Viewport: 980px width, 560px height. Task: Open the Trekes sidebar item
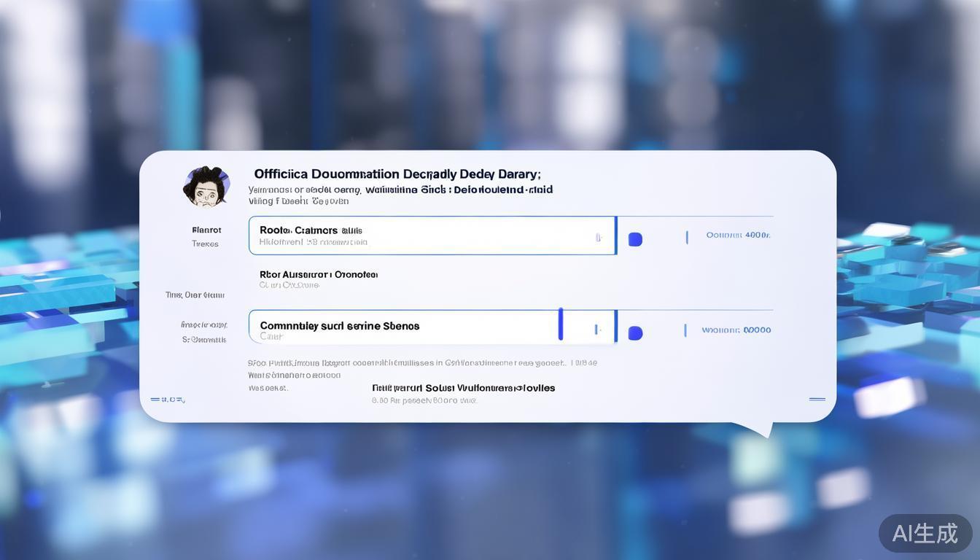coord(205,244)
